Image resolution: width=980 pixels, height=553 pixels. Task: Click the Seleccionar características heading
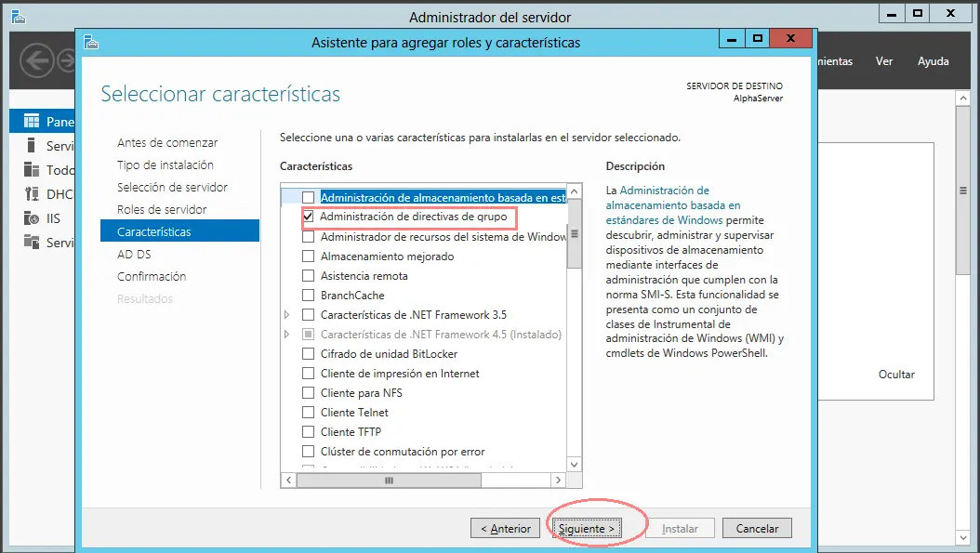[220, 94]
